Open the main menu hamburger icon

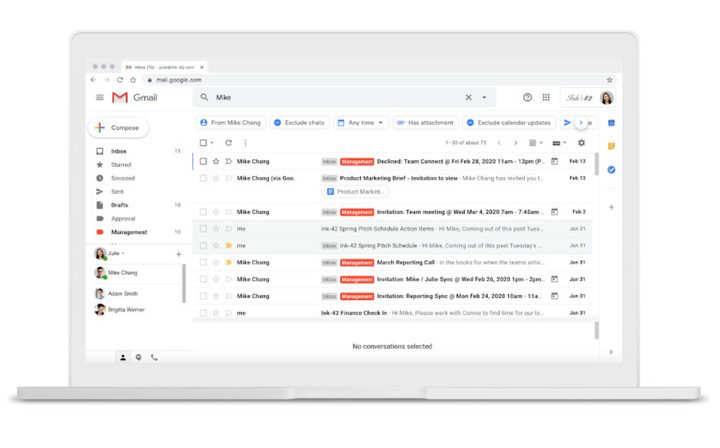point(100,97)
